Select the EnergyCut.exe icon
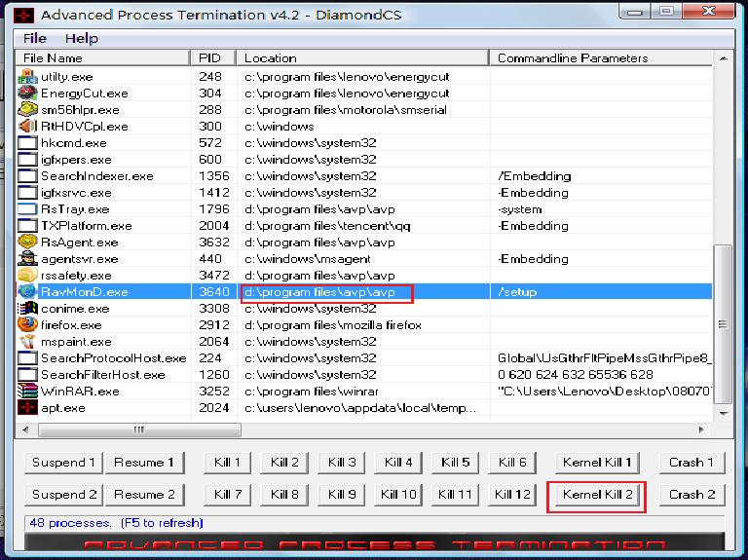This screenshot has width=748, height=560. [27, 93]
